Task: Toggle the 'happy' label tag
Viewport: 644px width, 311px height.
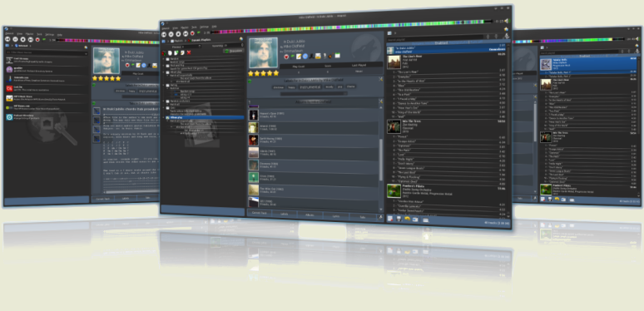Action: tap(290, 87)
